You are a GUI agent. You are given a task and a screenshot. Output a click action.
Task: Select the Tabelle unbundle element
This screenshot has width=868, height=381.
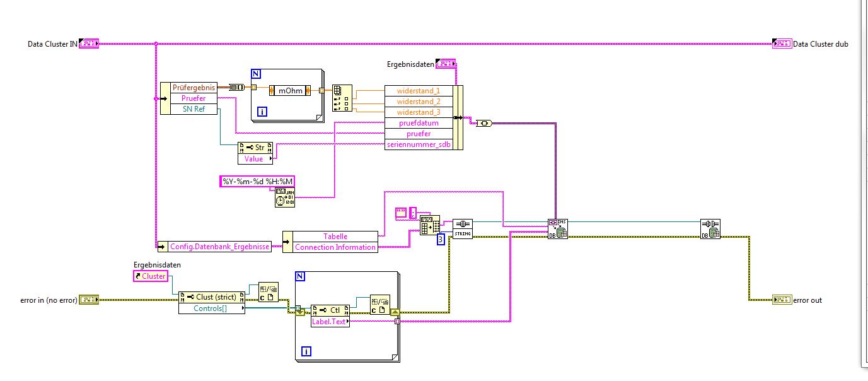pos(335,236)
